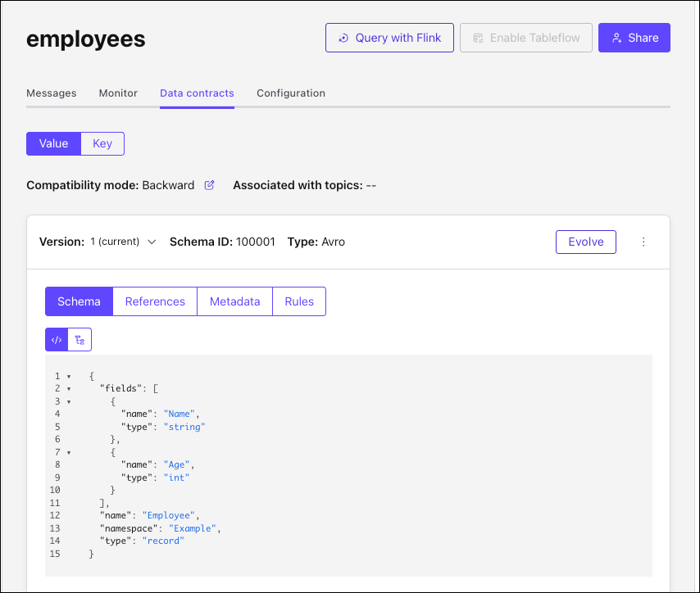Click the person icon on the Share button
The height and width of the screenshot is (593, 700).
(x=616, y=38)
